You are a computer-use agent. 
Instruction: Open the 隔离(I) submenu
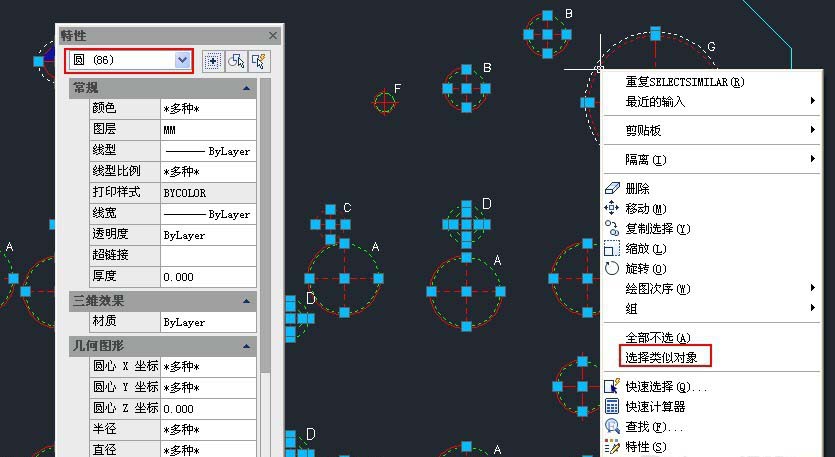click(x=712, y=159)
